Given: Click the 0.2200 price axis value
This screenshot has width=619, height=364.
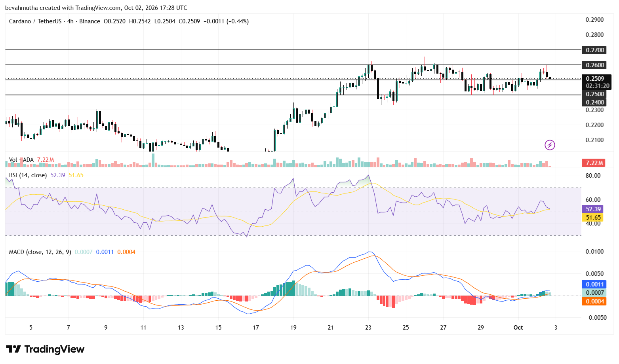Looking at the screenshot, I should (595, 125).
